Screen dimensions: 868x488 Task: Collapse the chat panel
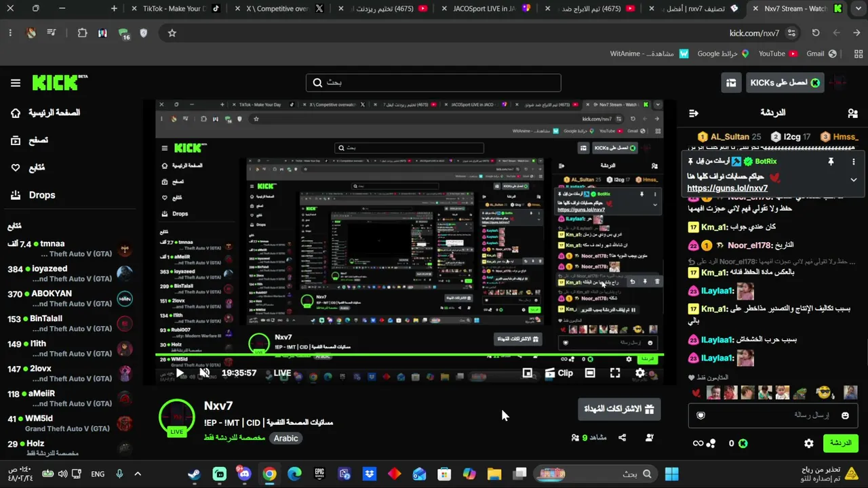coord(694,113)
